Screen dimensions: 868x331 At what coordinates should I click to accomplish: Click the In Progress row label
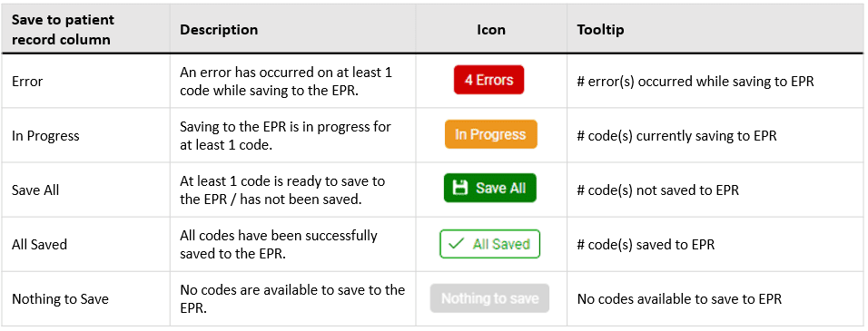point(45,136)
